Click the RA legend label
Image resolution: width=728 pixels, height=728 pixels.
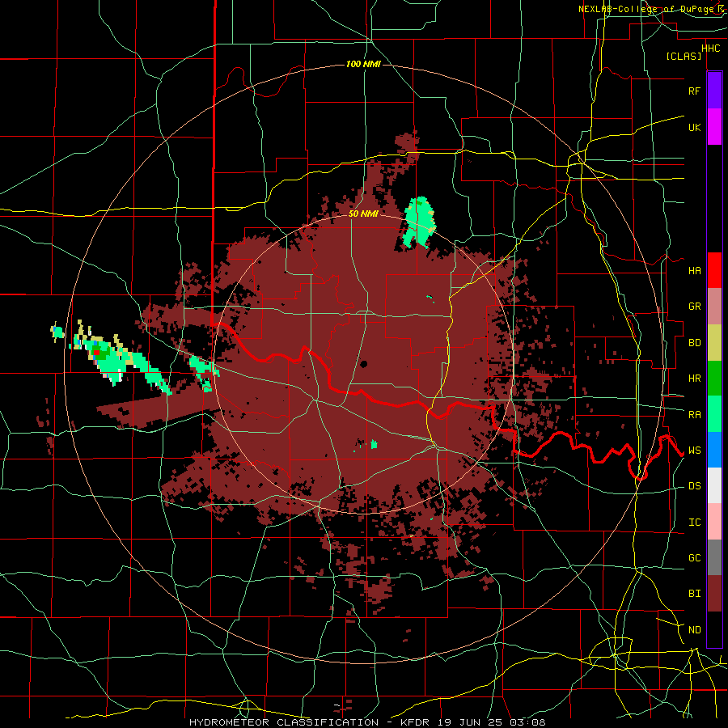click(694, 415)
